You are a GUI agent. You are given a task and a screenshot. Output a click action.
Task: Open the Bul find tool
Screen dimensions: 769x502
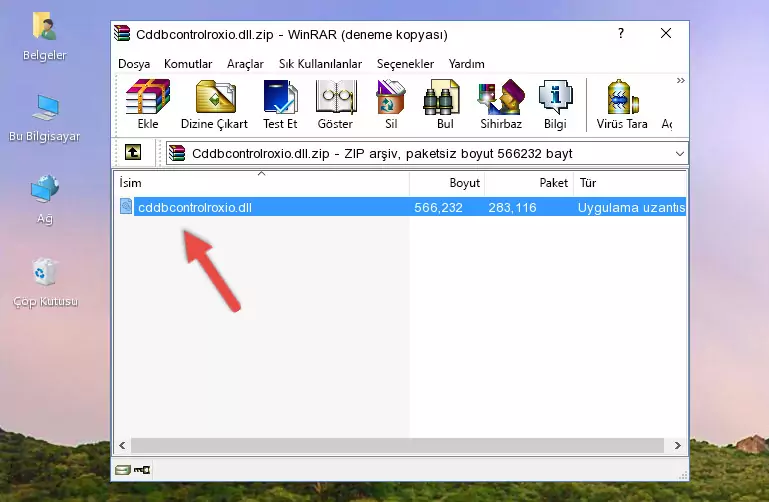(445, 104)
